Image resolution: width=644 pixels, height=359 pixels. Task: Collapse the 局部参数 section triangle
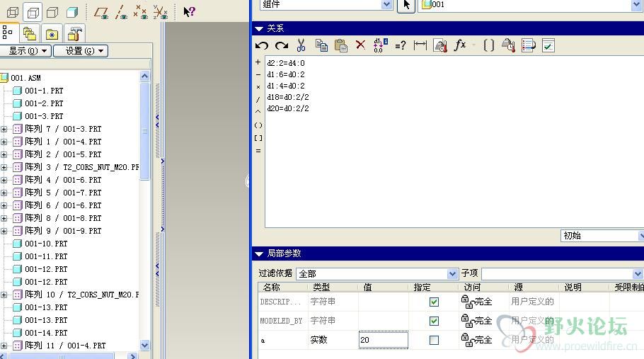point(259,253)
